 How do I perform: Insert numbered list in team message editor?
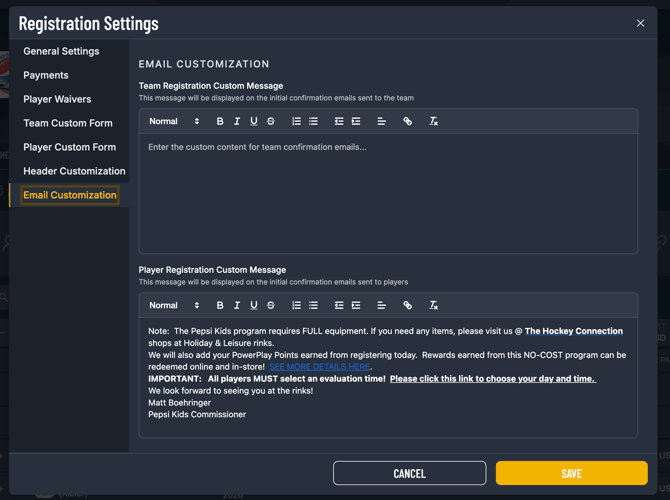point(296,121)
